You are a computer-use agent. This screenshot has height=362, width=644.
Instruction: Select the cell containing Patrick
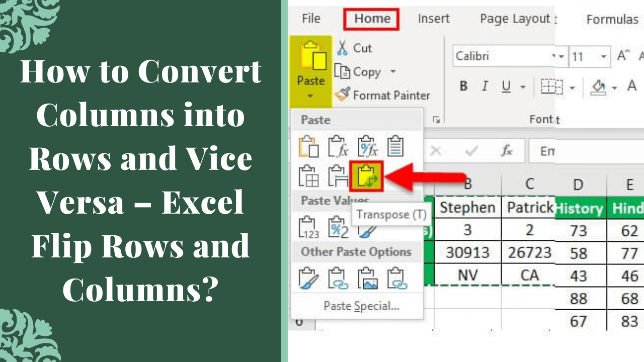pyautogui.click(x=529, y=208)
